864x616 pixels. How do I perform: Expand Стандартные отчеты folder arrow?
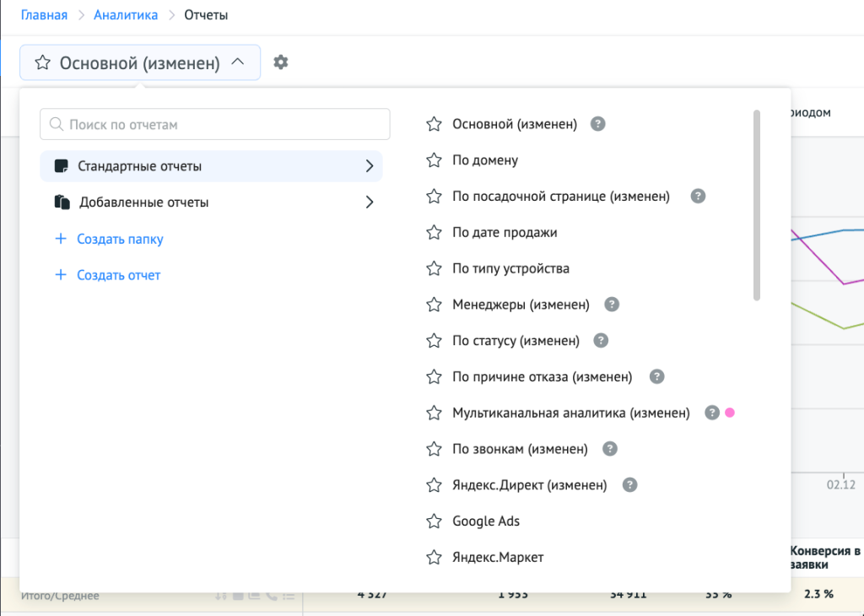[369, 166]
